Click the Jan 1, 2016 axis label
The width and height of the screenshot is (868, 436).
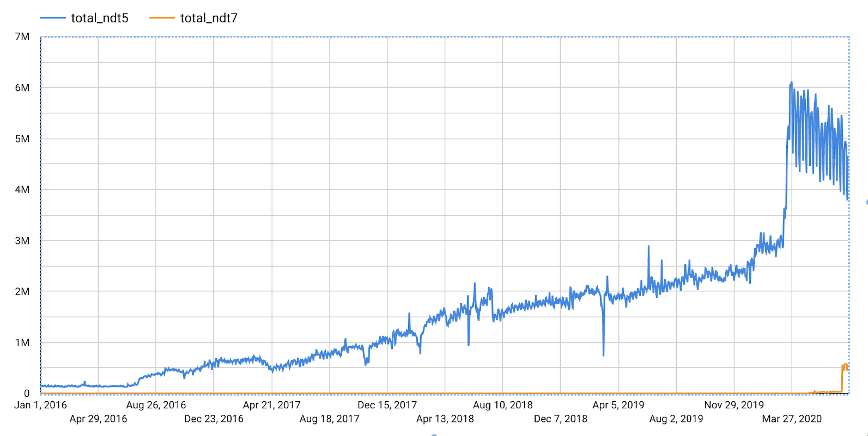click(40, 405)
